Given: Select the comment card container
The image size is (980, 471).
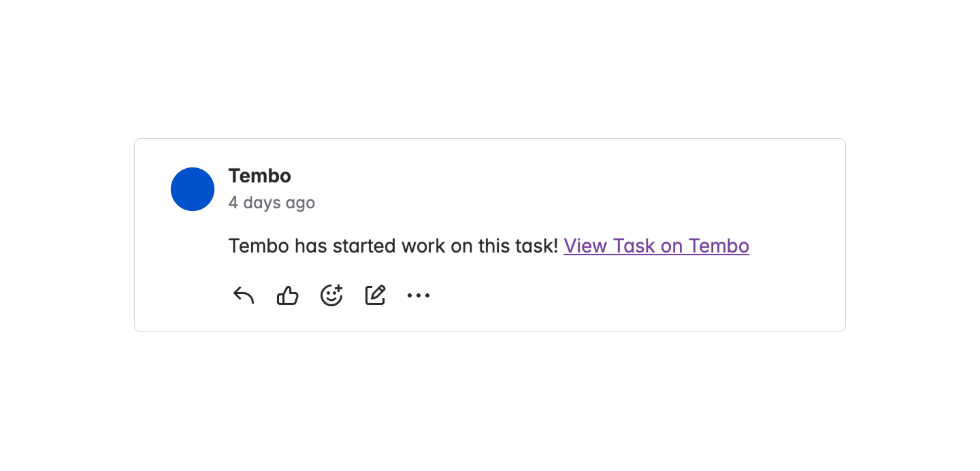Looking at the screenshot, I should pos(490,235).
